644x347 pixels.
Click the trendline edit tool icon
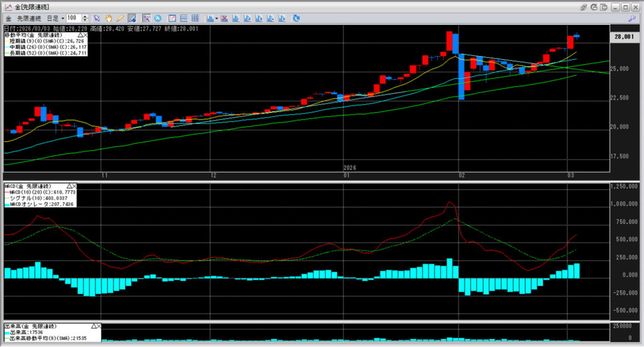click(132, 18)
